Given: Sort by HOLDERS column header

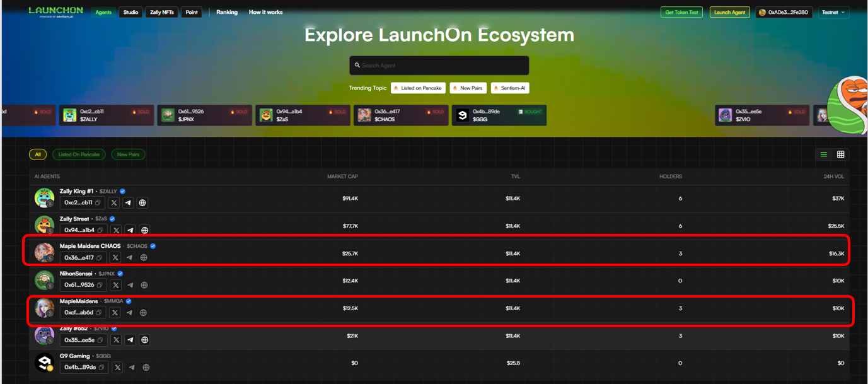Looking at the screenshot, I should [x=671, y=177].
